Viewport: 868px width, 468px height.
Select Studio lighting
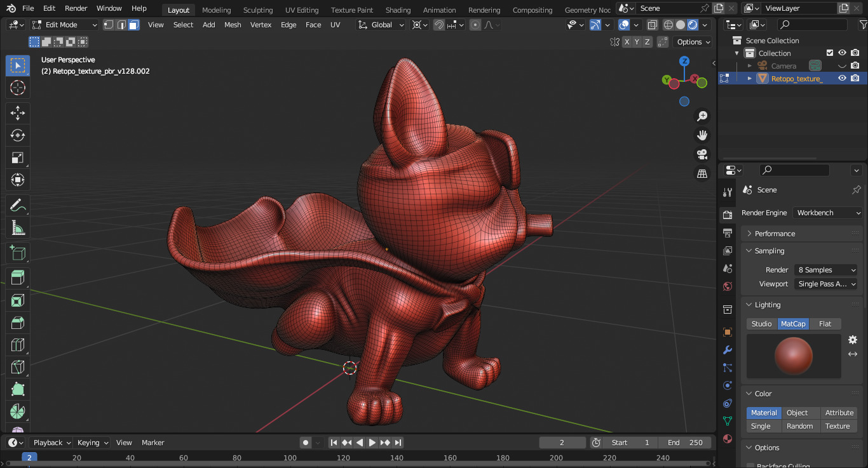[762, 324]
